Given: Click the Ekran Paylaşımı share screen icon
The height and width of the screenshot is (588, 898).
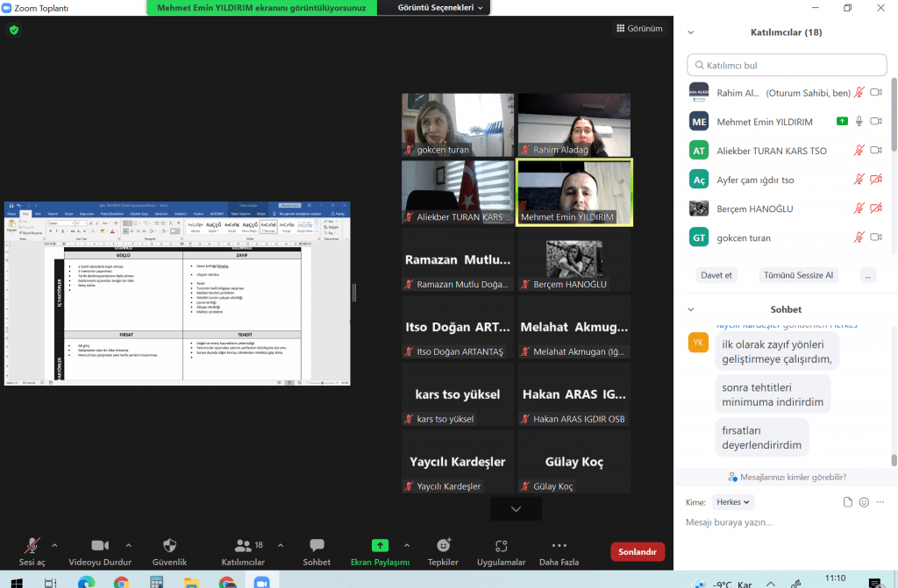Looking at the screenshot, I should point(380,546).
